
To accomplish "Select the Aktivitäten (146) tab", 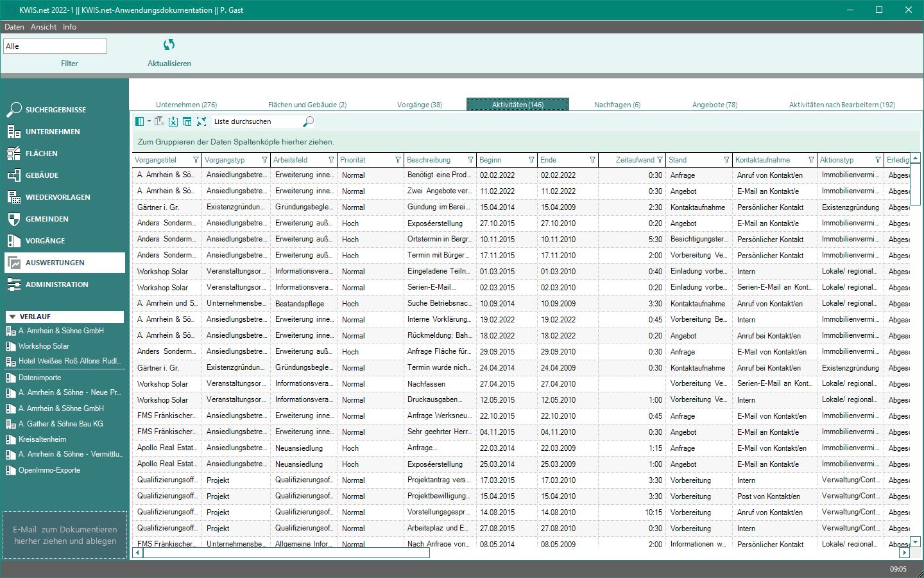I will coord(518,105).
